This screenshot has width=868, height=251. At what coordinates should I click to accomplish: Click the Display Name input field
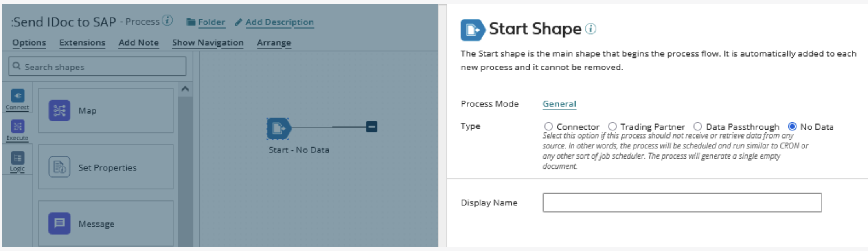[x=682, y=203]
